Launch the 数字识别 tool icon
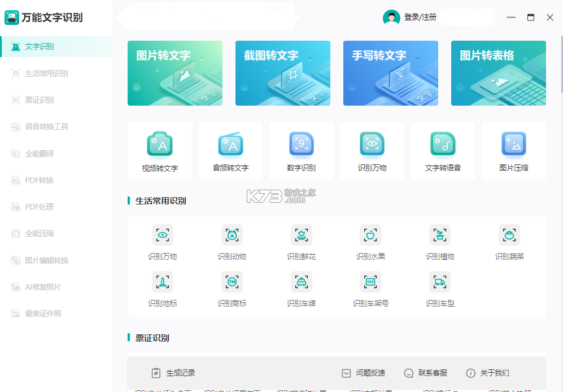Screen dimensions: 563x392 301,145
